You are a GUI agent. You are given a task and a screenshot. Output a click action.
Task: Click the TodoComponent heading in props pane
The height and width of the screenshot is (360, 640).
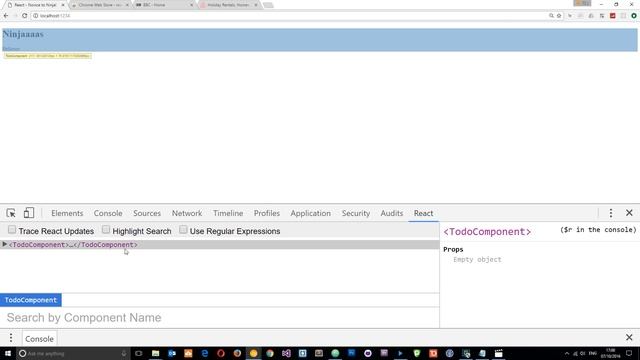click(x=487, y=232)
